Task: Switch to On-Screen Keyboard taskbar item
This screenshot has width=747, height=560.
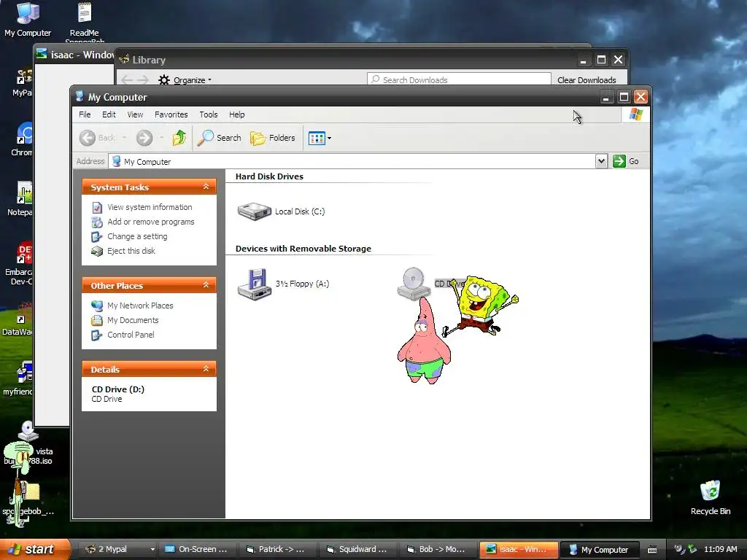Action: [x=198, y=549]
